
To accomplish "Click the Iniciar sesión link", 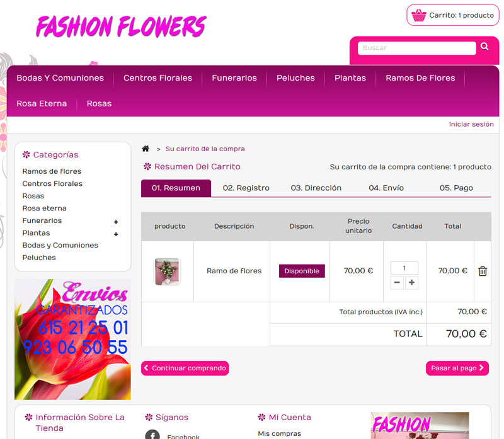I will coord(471,124).
